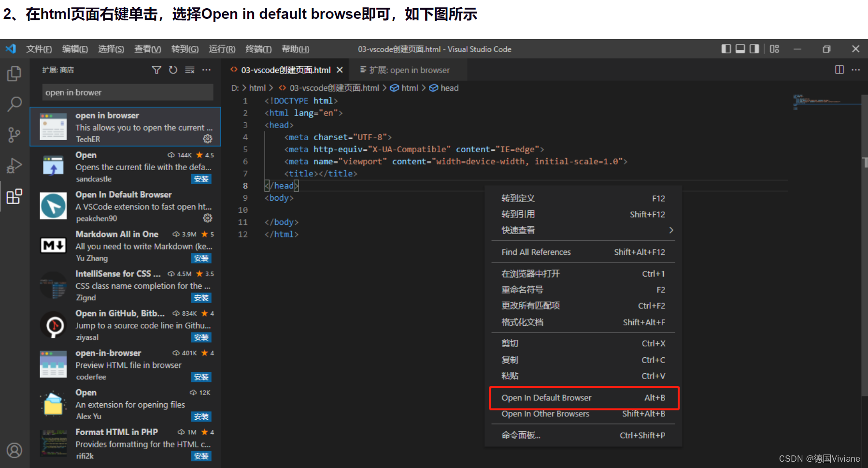The width and height of the screenshot is (868, 468).
Task: Choose 格式化文档 from context menu
Action: (583, 322)
